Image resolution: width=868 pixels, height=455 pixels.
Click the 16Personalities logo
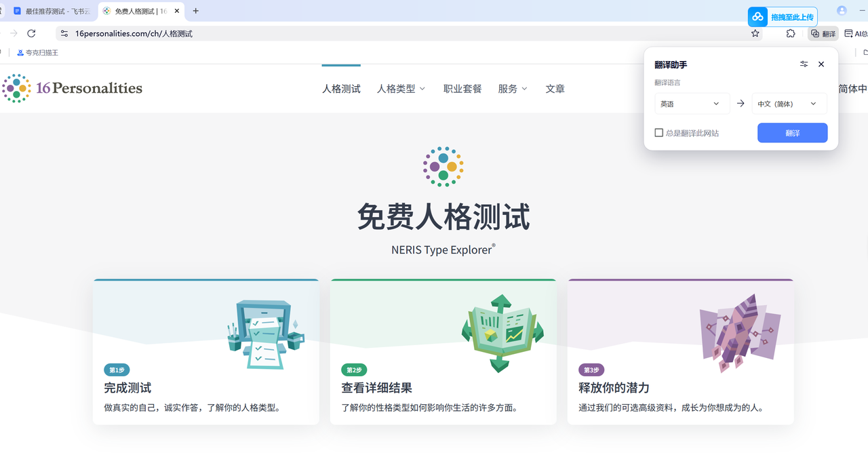[x=72, y=88]
